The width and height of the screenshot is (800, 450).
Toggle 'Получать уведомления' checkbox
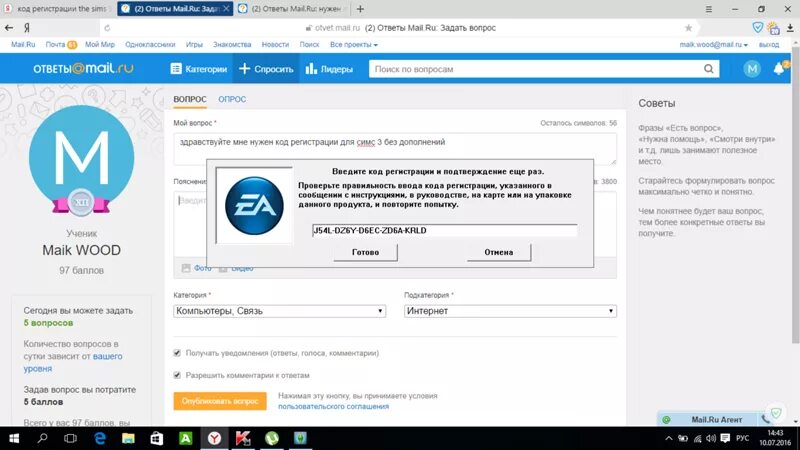(x=177, y=353)
